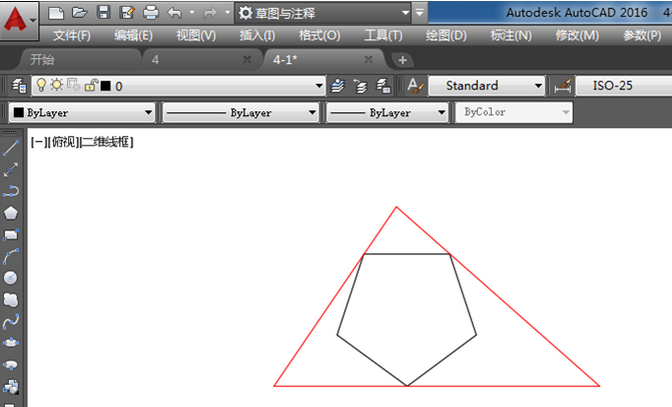
Task: Click Make Object's Layer Current icon
Action: point(338,86)
